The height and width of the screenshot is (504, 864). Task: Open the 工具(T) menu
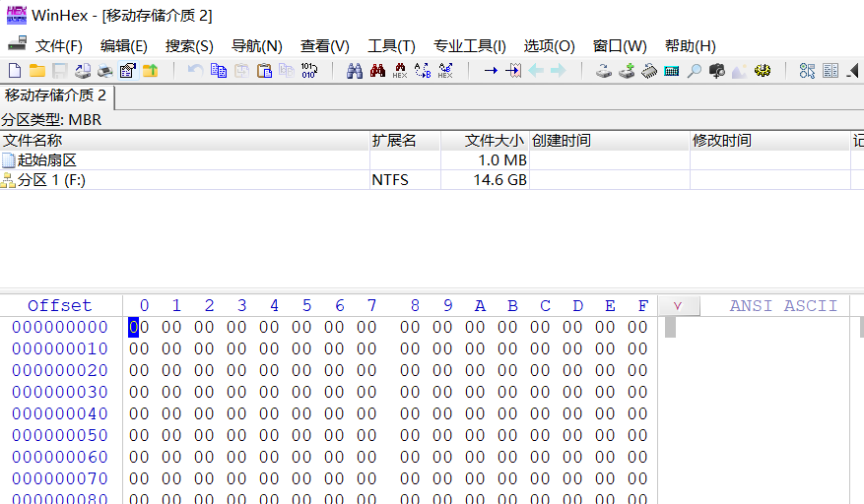[391, 45]
